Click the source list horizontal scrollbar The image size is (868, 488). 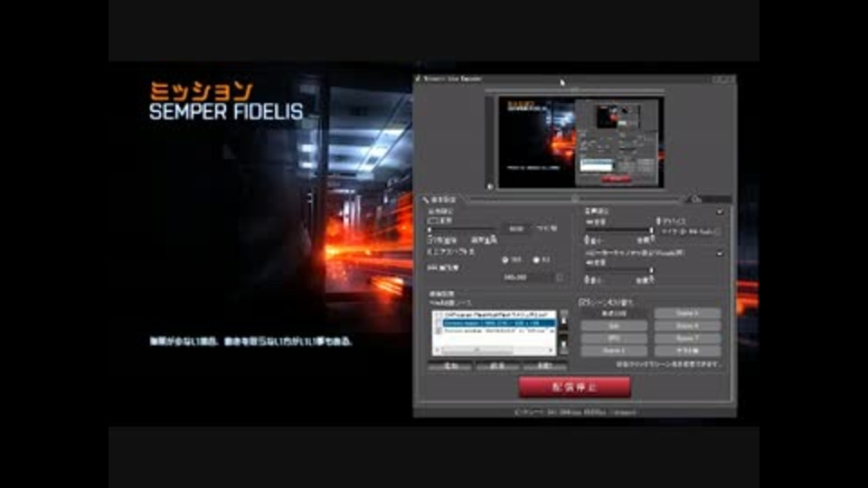pyautogui.click(x=495, y=350)
